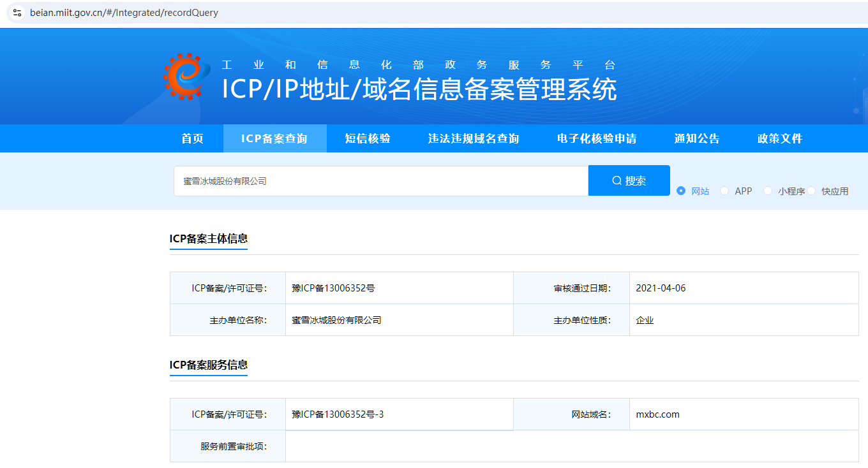Select the 快应用 radio option
Screen dimensions: 868x468
[x=811, y=191]
